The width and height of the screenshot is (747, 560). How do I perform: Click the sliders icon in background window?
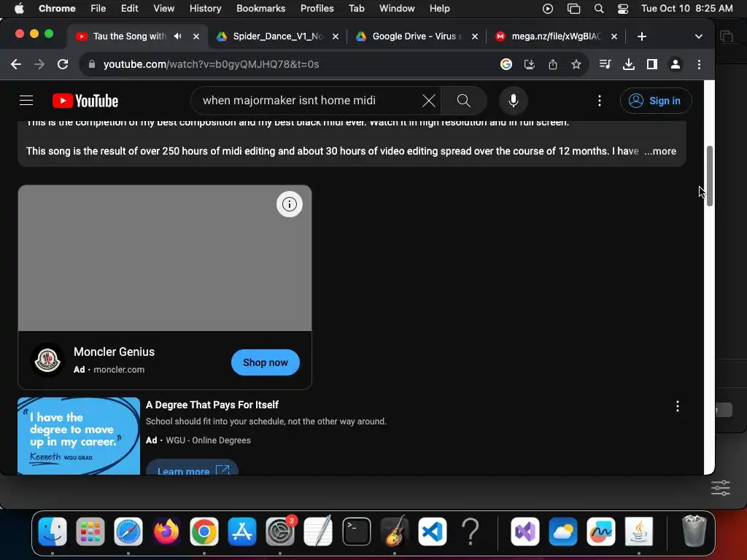point(720,488)
